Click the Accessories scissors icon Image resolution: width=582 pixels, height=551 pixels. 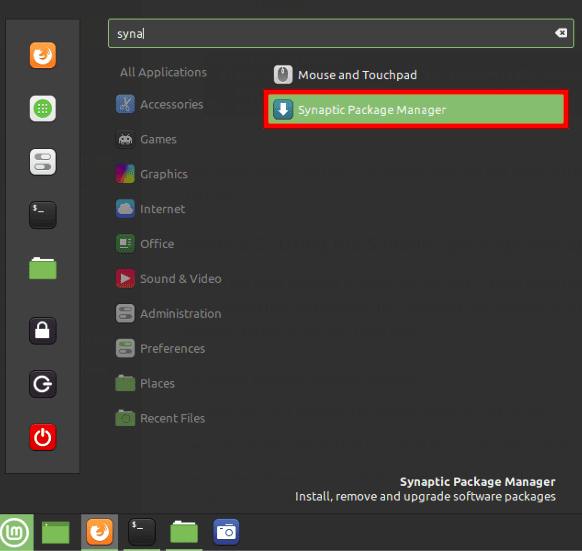coord(125,104)
